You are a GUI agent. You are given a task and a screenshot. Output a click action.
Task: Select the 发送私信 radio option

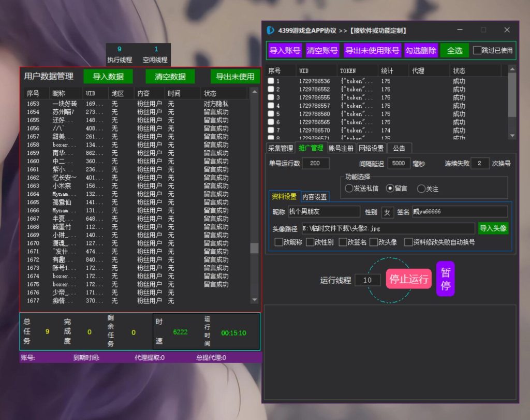pos(349,189)
